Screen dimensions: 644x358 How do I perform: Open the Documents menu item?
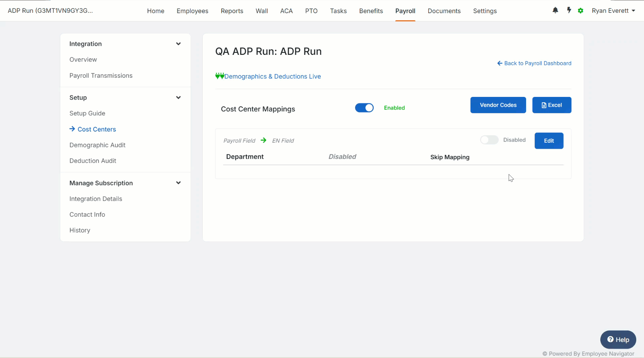[444, 11]
